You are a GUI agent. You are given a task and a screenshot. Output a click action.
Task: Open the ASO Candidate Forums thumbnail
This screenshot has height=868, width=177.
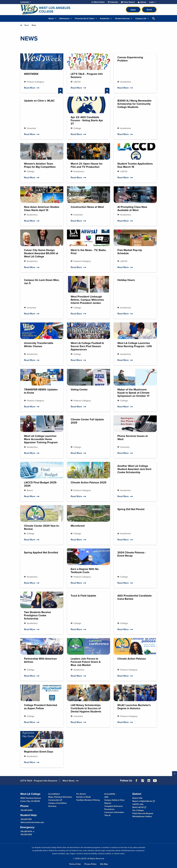(88, 105)
